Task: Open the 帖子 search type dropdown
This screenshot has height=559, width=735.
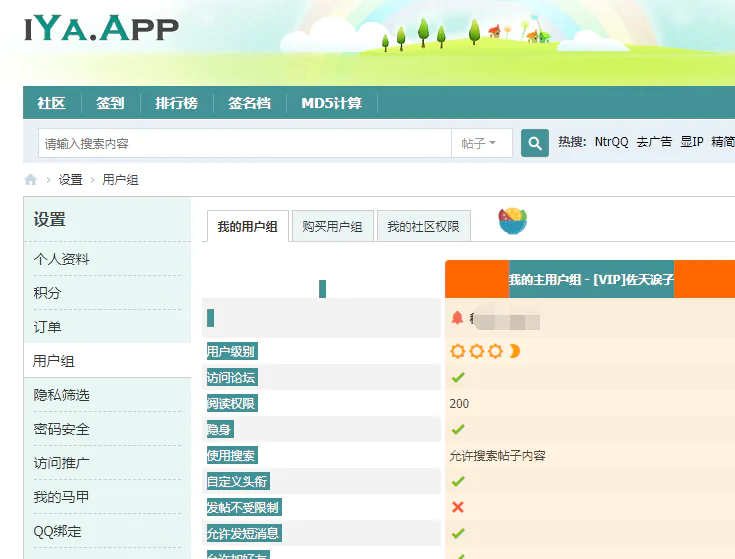Action: 481,143
